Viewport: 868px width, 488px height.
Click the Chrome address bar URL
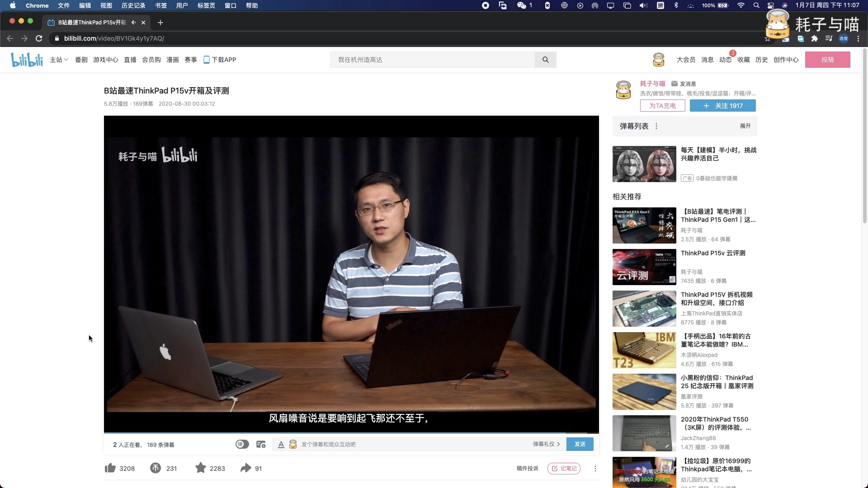pyautogui.click(x=114, y=38)
